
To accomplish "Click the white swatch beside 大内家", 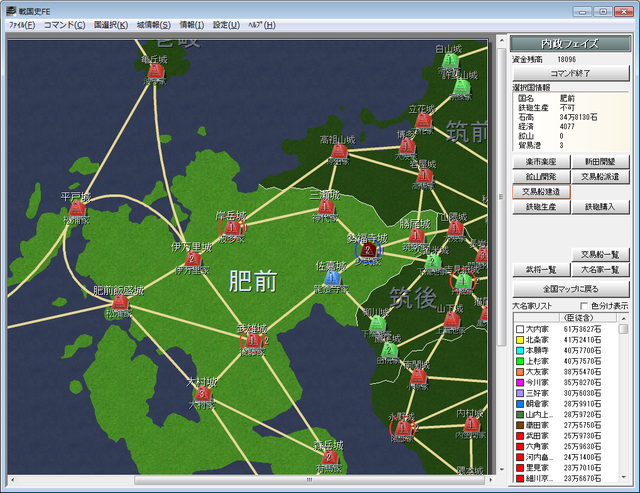I will pos(520,329).
